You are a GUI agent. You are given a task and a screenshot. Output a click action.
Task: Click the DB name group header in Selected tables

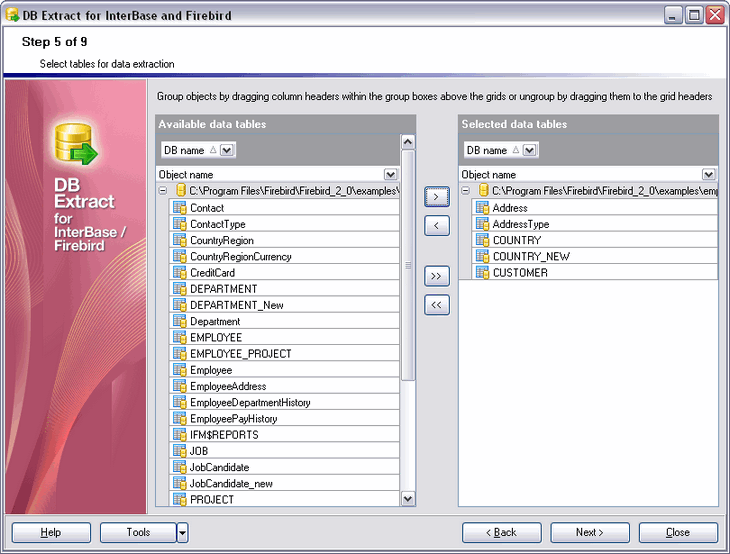[501, 150]
